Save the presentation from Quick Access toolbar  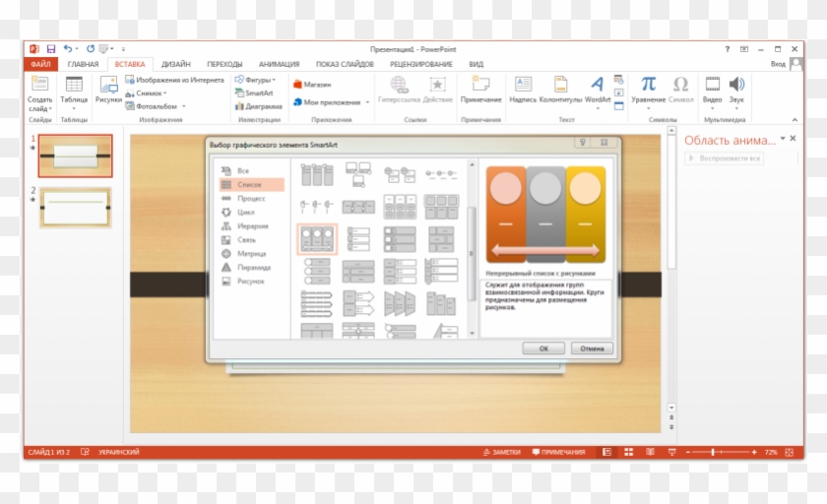click(51, 49)
